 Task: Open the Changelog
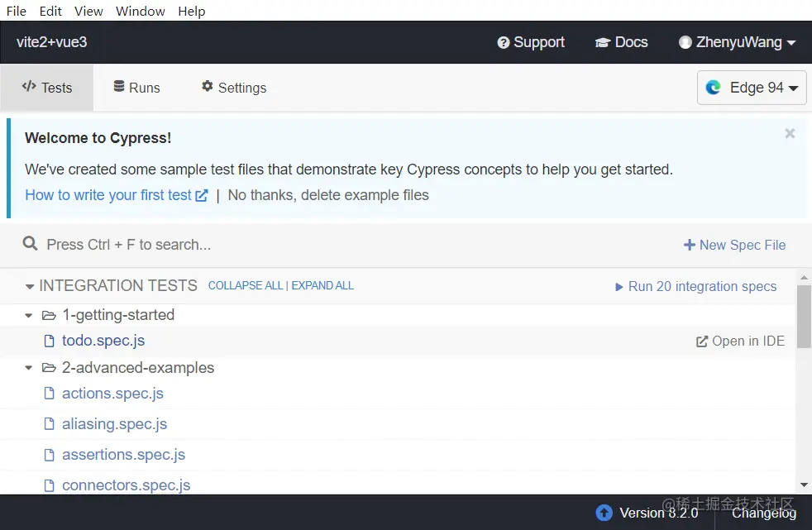[764, 513]
